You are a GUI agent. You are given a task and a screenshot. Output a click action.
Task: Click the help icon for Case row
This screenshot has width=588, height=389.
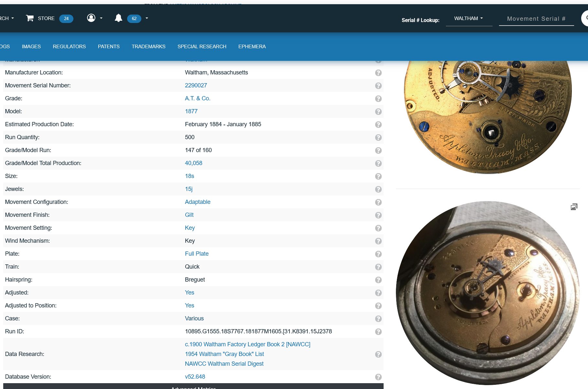click(378, 319)
